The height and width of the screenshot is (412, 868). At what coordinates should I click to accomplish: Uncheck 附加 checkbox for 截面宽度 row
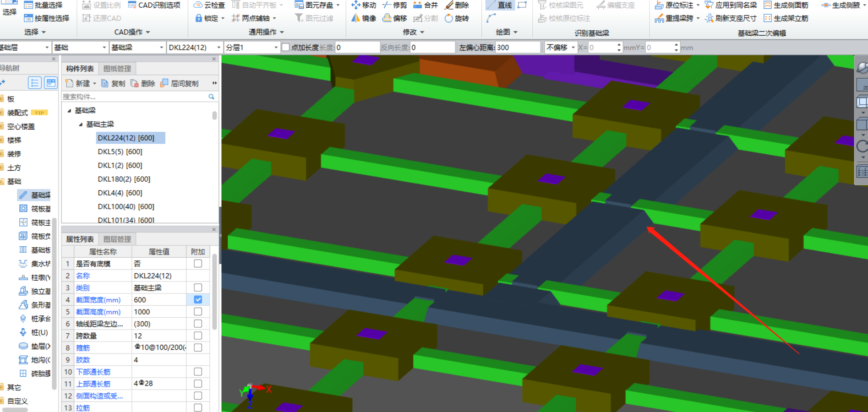click(198, 299)
